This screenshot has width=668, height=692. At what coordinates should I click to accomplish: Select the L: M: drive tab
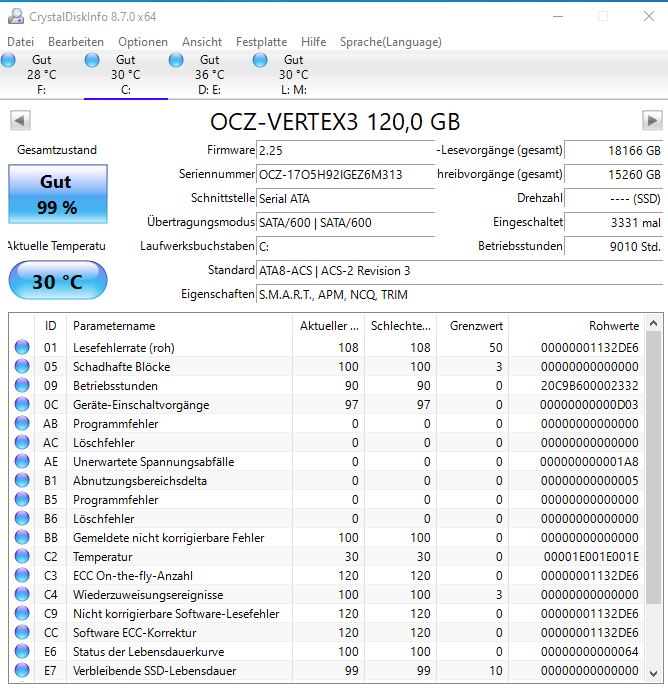tap(293, 75)
